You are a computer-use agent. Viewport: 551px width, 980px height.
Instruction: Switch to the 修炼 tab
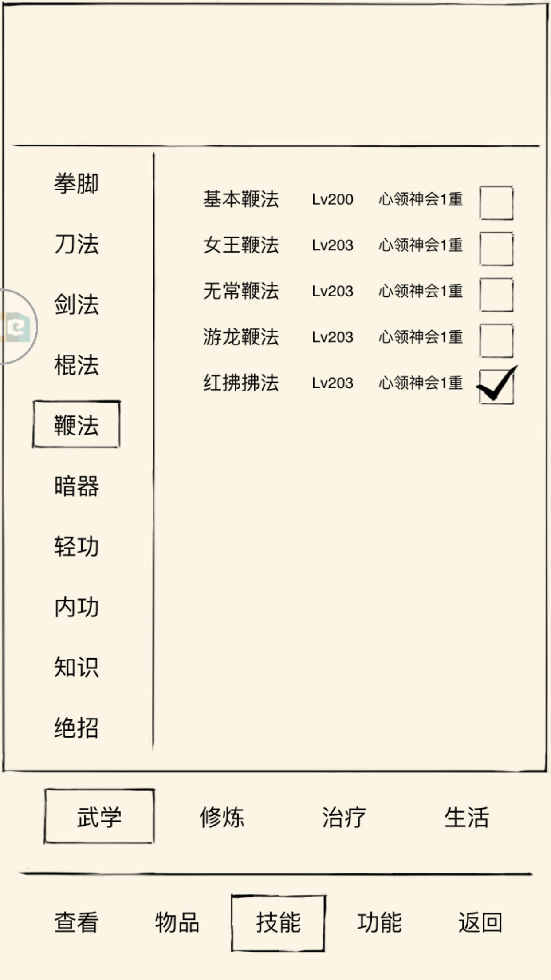(x=222, y=817)
